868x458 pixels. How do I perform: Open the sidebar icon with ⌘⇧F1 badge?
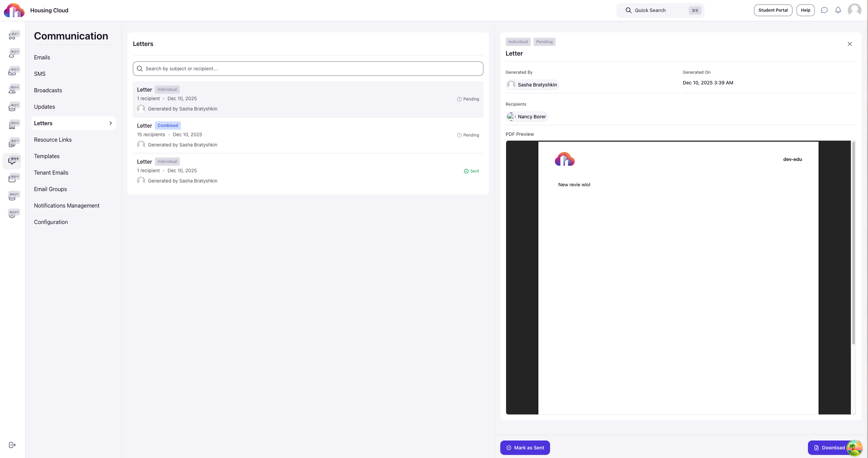(12, 197)
